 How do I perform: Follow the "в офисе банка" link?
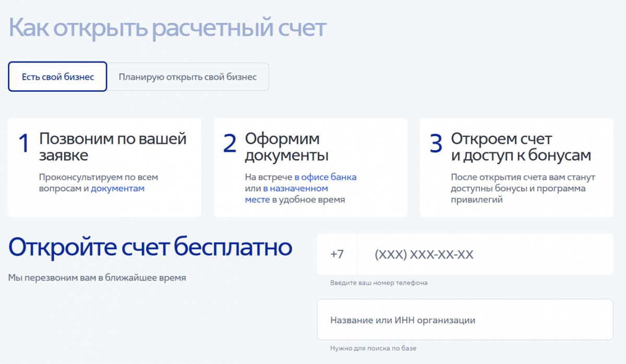[326, 177]
